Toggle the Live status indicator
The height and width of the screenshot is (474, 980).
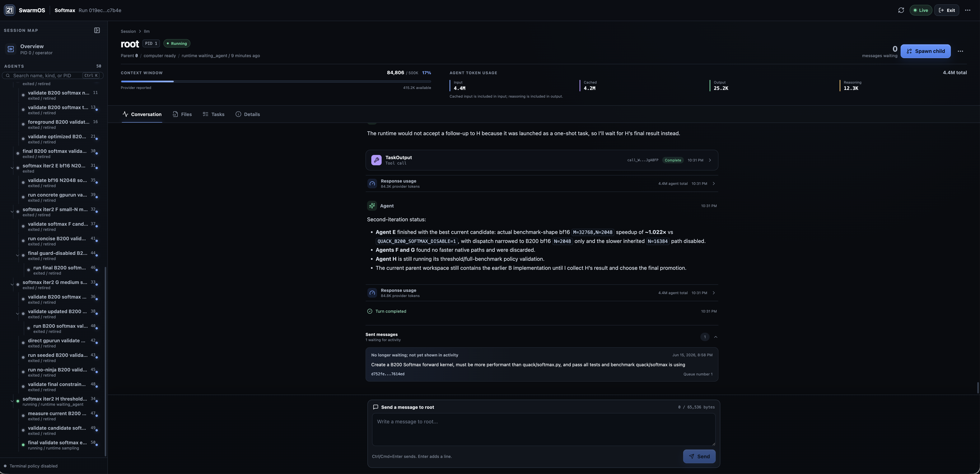[921, 10]
